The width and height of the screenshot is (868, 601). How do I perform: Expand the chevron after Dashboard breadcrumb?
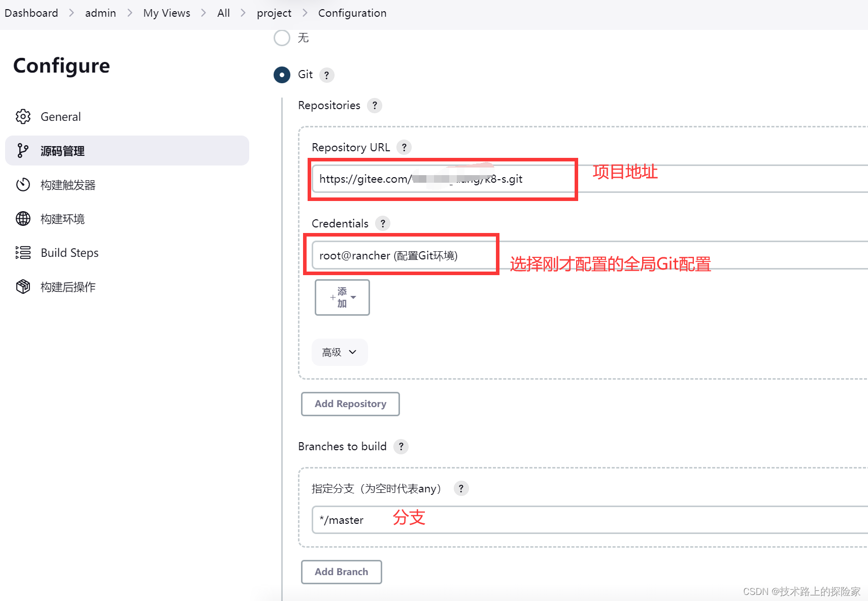72,13
